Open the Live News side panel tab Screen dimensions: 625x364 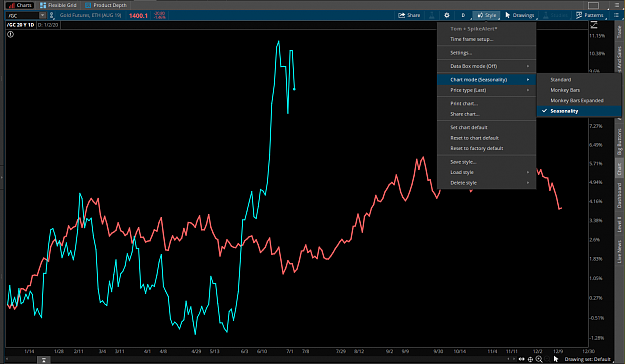tap(619, 252)
